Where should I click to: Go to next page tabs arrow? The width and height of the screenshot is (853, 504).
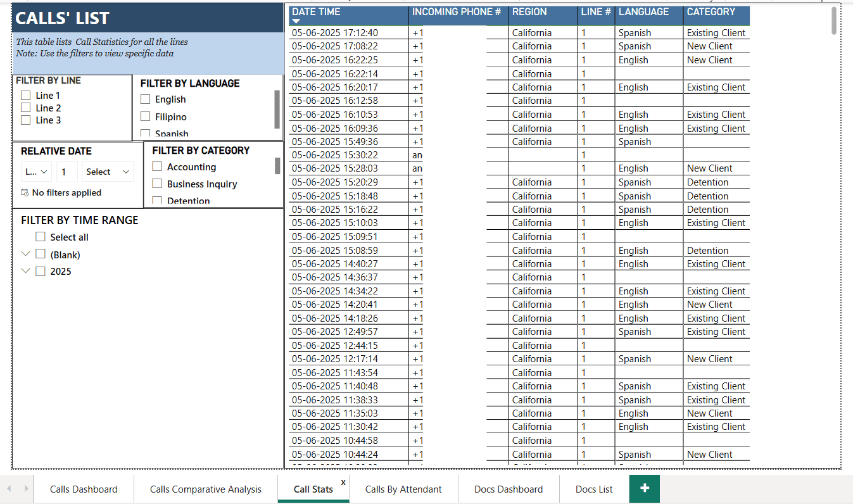[26, 488]
